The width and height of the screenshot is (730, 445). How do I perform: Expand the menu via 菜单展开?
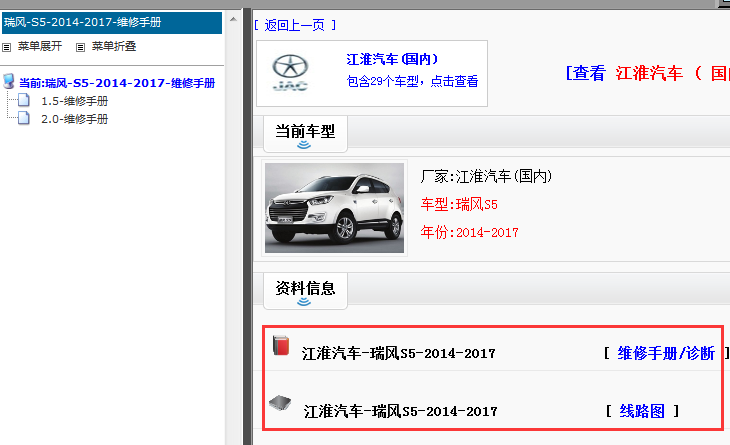40,46
